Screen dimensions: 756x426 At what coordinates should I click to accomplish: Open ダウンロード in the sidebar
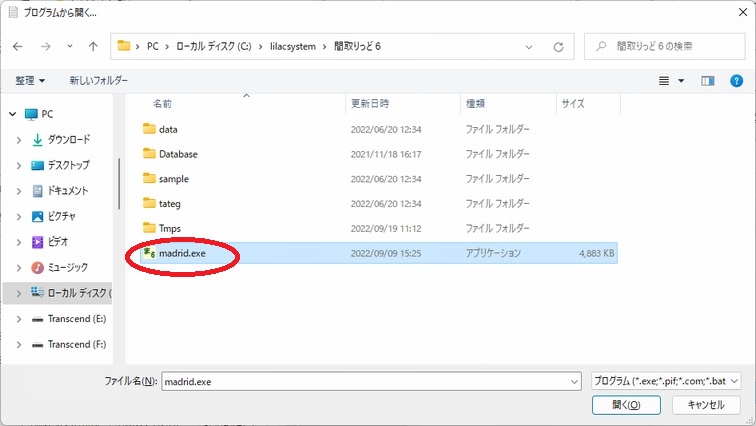tap(68, 140)
